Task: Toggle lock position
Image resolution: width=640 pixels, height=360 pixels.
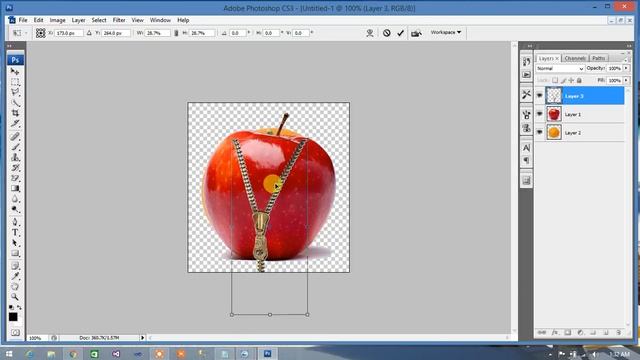Action: (571, 80)
